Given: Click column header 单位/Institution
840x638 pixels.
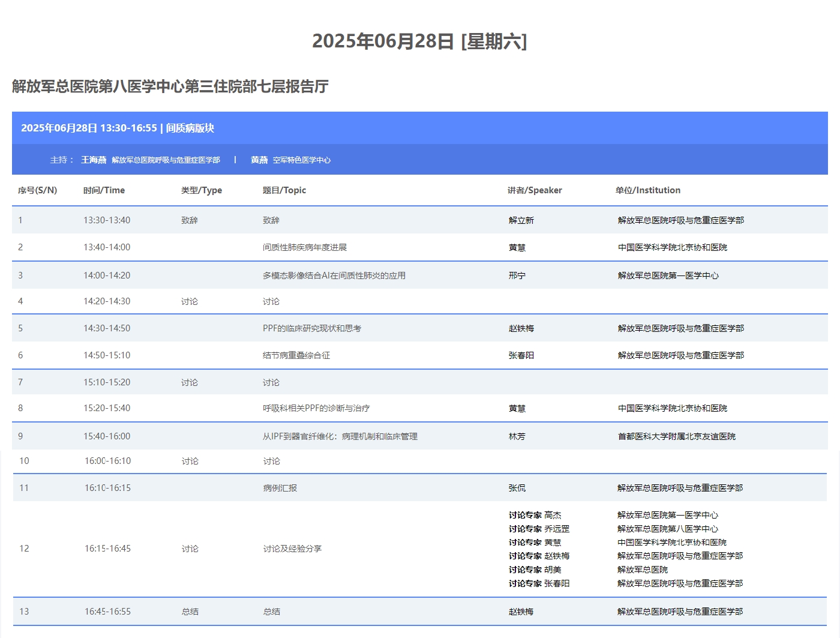Looking at the screenshot, I should coord(648,190).
